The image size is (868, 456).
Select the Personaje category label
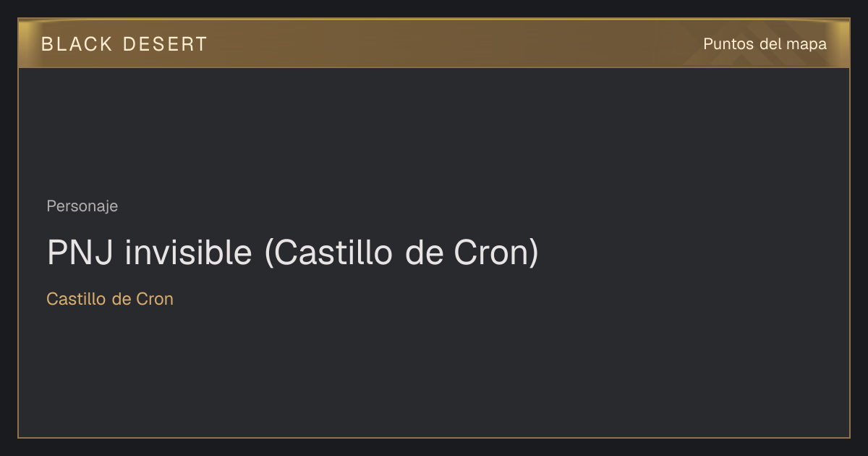(82, 206)
